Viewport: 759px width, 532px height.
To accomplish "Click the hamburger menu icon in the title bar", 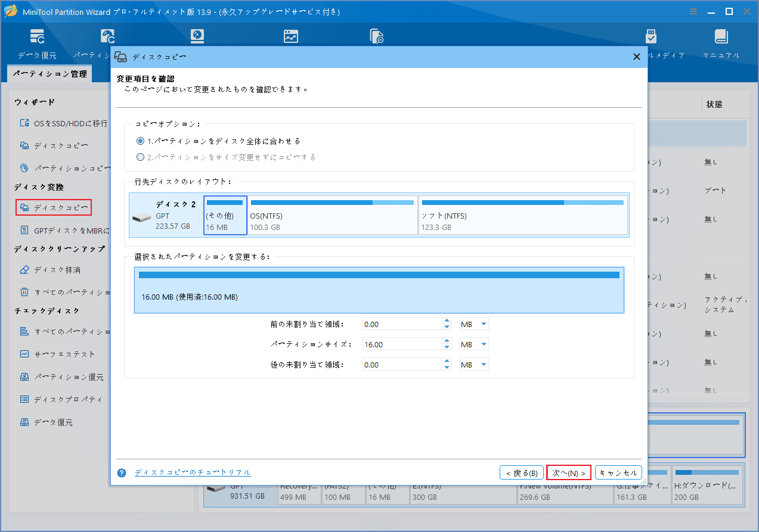I will (x=693, y=11).
